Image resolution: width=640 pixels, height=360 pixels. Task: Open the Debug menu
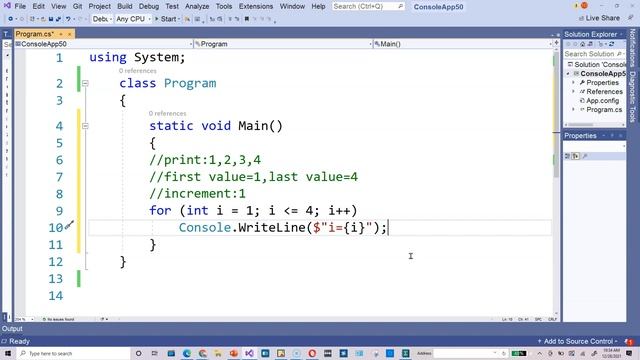pos(149,7)
